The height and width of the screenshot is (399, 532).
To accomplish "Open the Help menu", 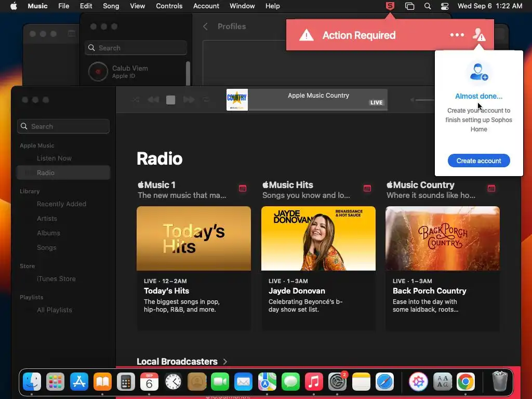I will pos(272,6).
